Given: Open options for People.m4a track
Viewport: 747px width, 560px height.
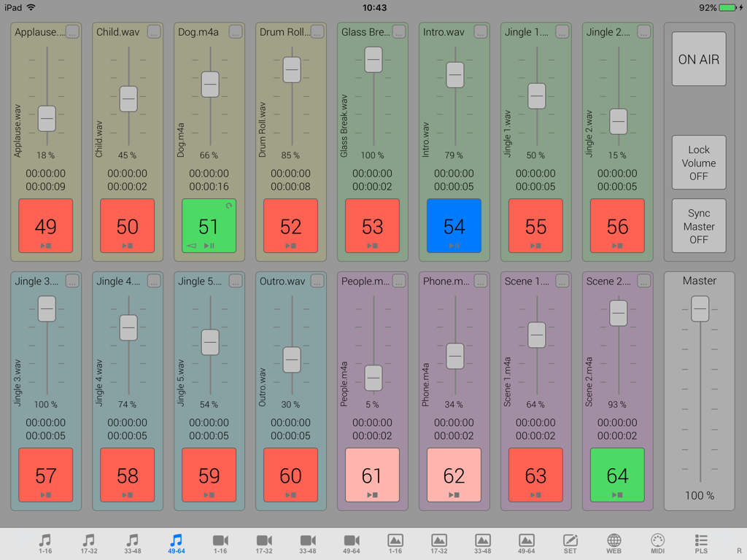Looking at the screenshot, I should pyautogui.click(x=399, y=281).
